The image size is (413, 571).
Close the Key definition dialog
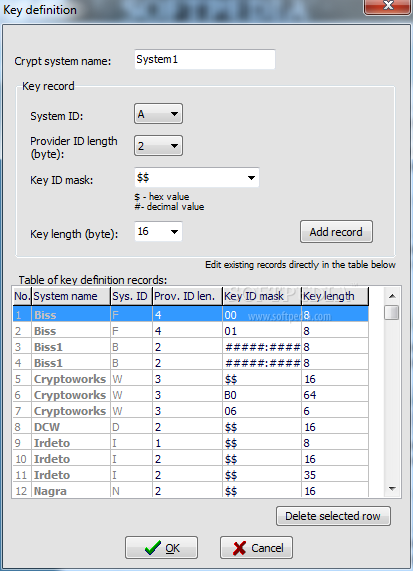click(388, 6)
